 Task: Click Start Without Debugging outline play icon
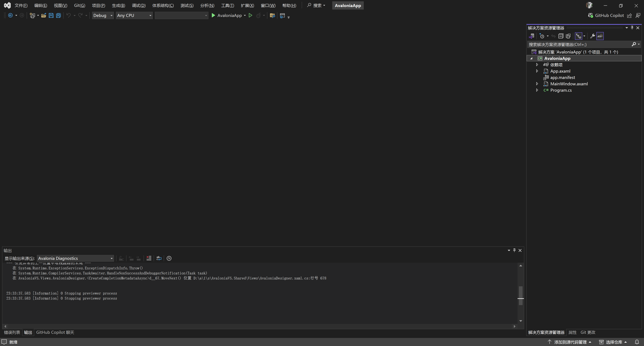[250, 15]
